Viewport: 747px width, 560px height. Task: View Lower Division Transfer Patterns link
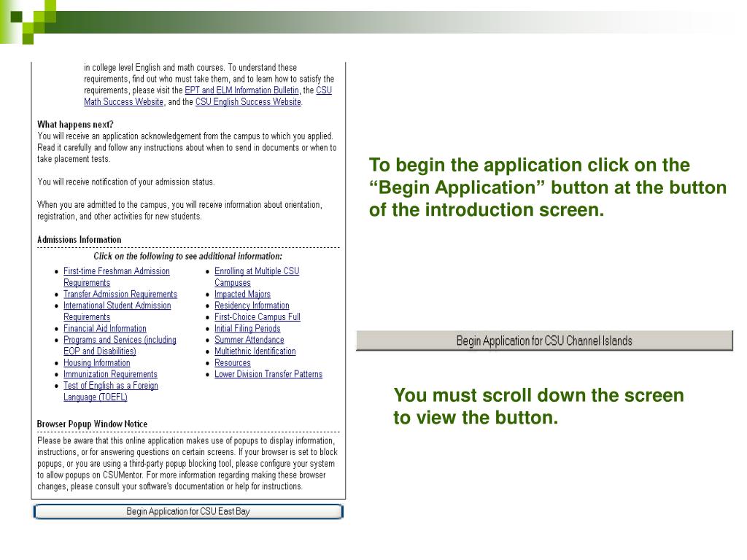pyautogui.click(x=268, y=374)
